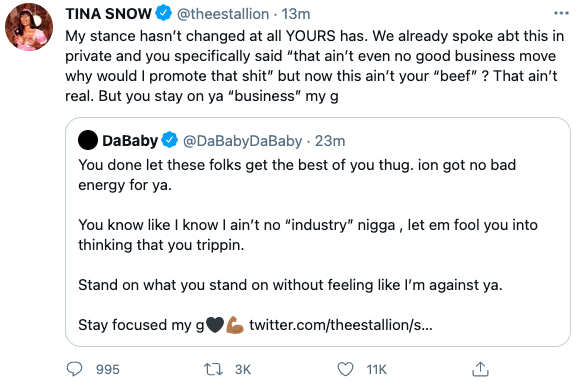Click the TINA SNOW display name
584x382 pixels.
click(x=108, y=14)
